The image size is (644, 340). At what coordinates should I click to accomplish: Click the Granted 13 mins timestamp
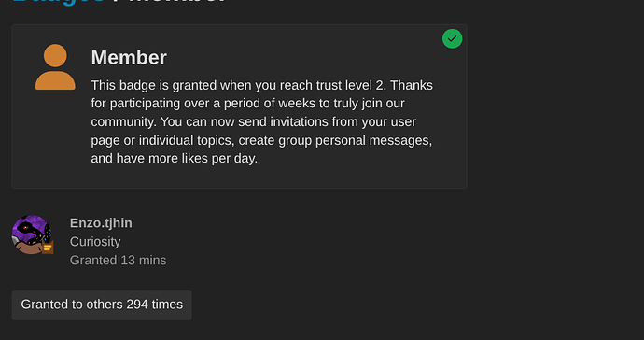coord(118,260)
